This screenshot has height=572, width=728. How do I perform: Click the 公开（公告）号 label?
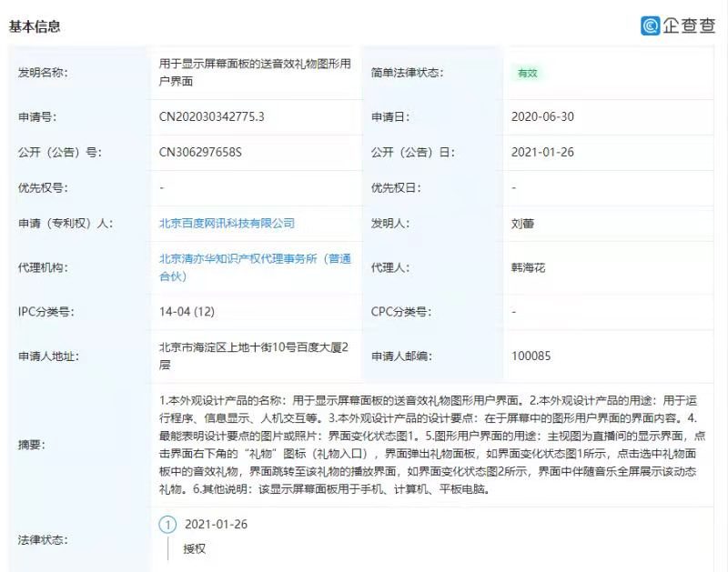pyautogui.click(x=59, y=152)
